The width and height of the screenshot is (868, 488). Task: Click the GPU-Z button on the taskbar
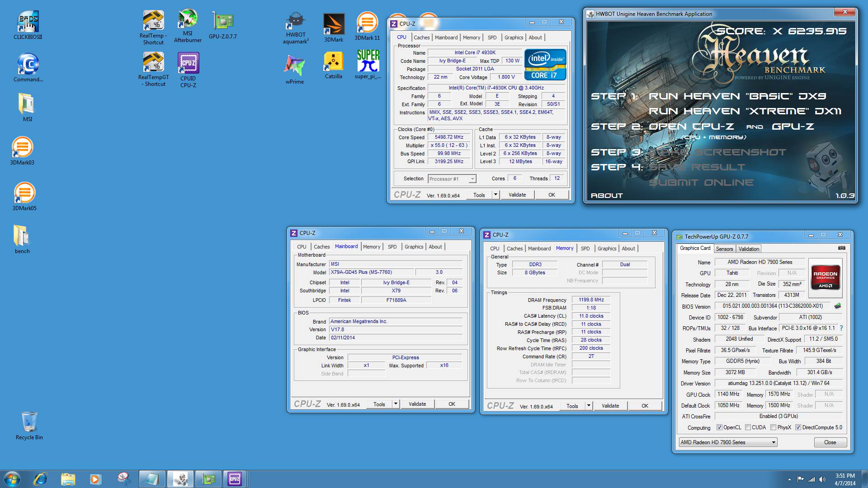coord(208,479)
